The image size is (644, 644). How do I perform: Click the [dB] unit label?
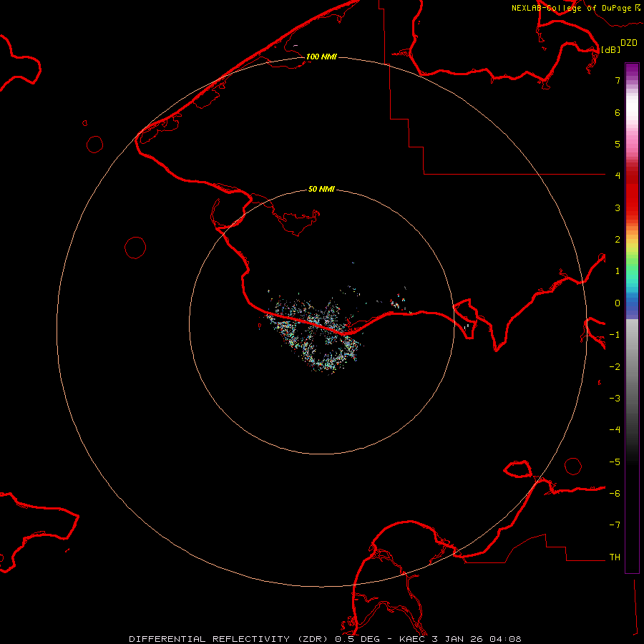tap(610, 49)
